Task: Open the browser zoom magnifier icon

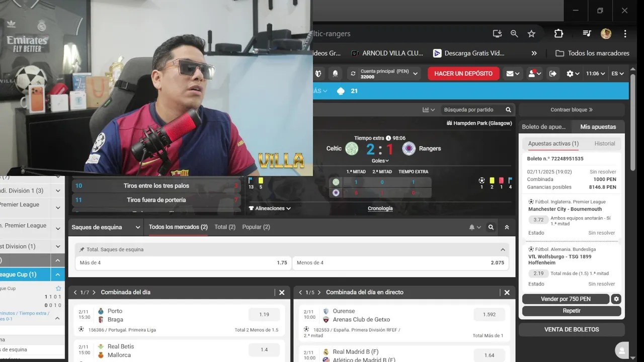Action: 514,34
